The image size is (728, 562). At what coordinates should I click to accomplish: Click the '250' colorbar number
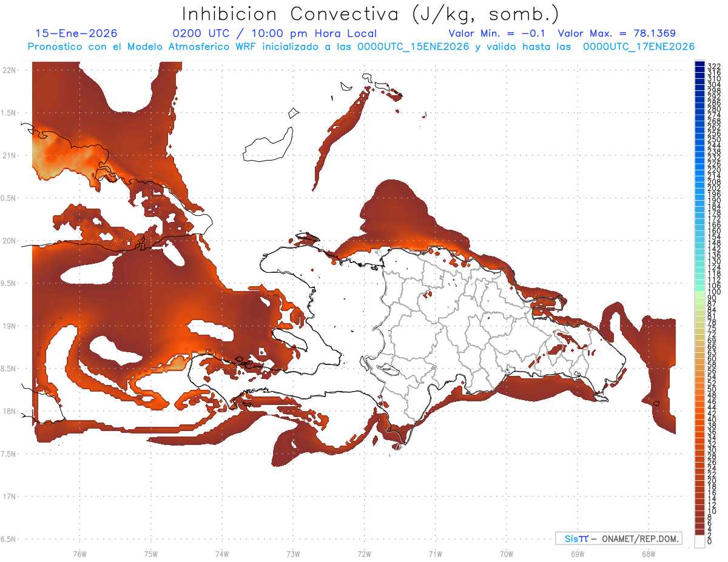click(714, 139)
